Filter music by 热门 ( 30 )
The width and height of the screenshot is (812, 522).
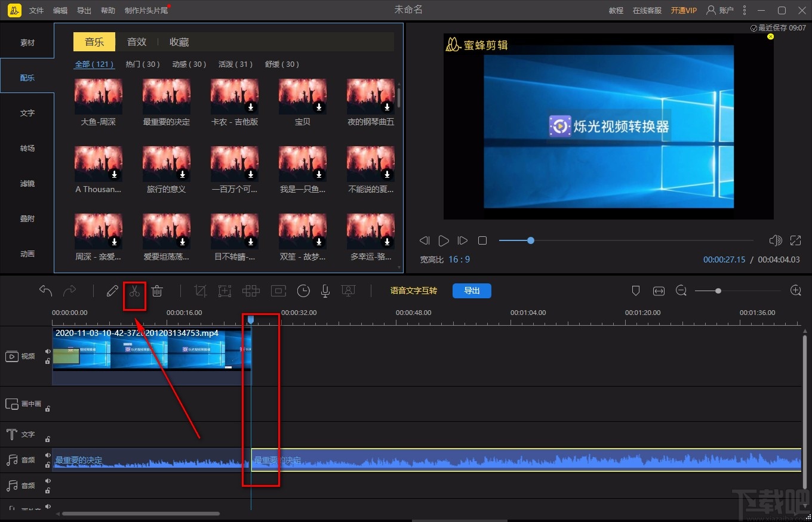tap(143, 64)
